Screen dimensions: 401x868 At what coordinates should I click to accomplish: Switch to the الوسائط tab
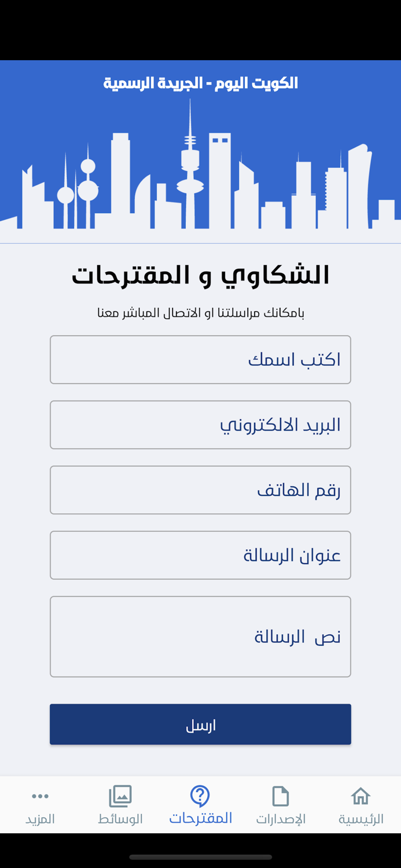click(120, 804)
